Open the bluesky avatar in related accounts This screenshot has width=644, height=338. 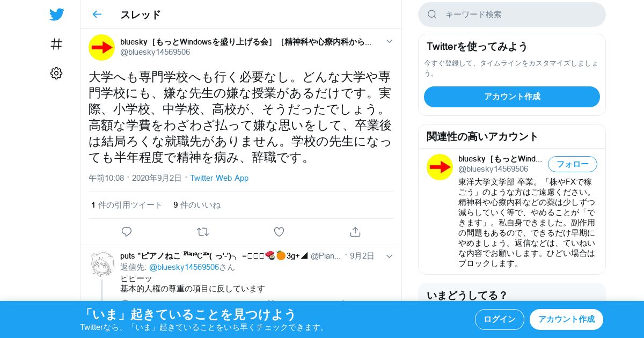coord(440,167)
